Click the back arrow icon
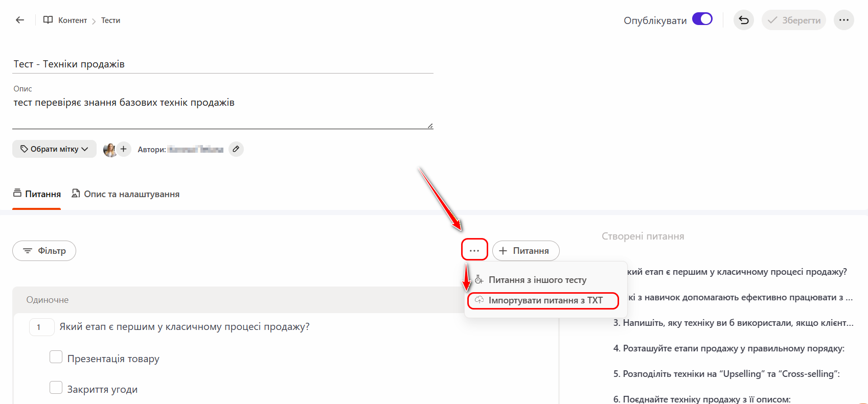Image resolution: width=868 pixels, height=404 pixels. [x=20, y=20]
